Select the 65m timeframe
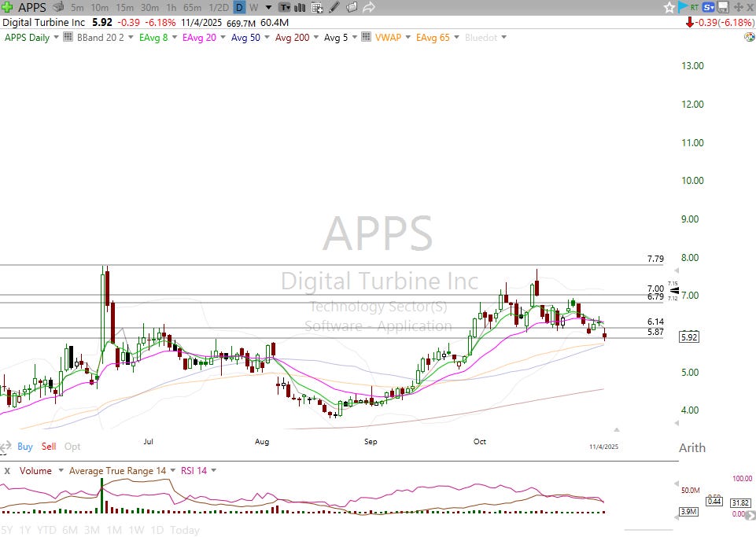Image resolution: width=756 pixels, height=537 pixels. (x=193, y=8)
